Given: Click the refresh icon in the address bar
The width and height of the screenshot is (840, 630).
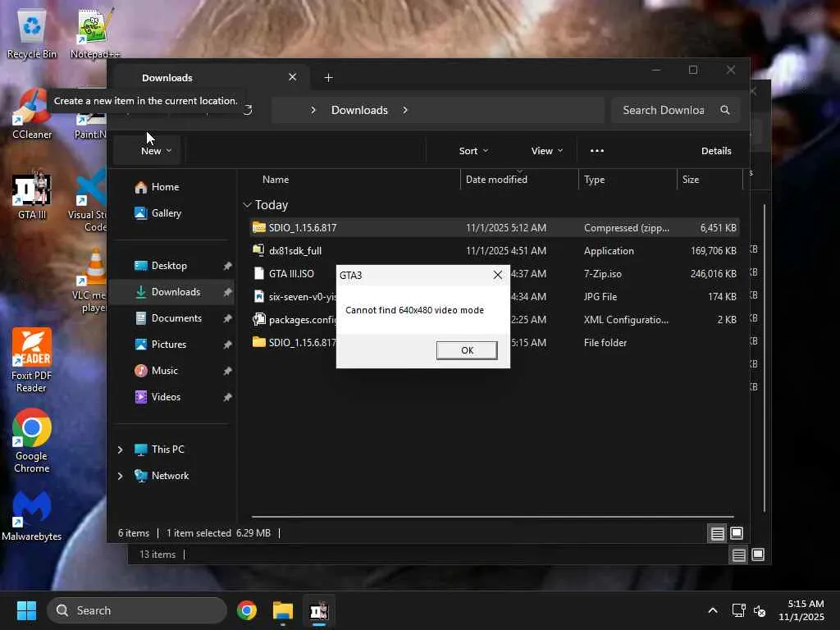Looking at the screenshot, I should tap(248, 110).
